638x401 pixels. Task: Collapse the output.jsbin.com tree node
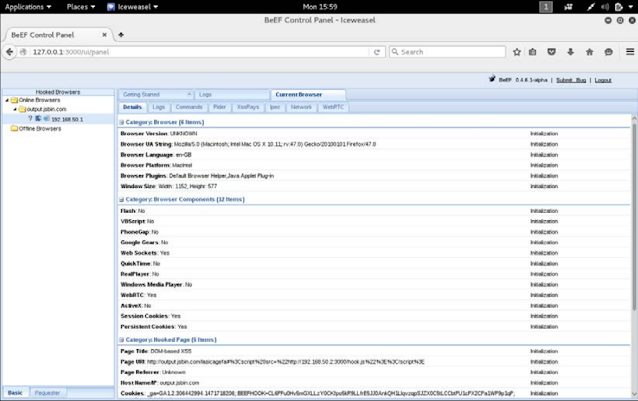click(15, 109)
